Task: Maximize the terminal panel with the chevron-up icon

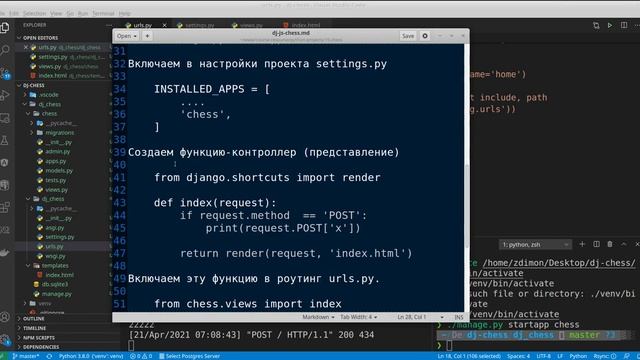Action: tap(624, 244)
